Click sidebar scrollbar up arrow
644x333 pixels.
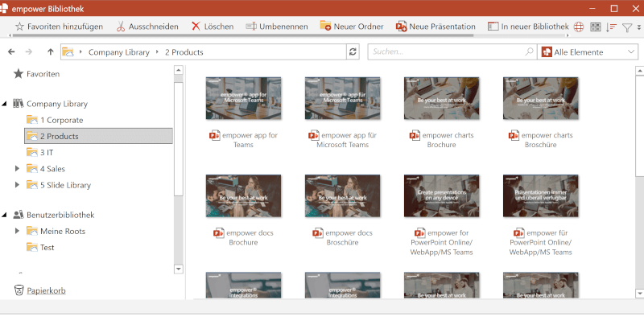178,70
